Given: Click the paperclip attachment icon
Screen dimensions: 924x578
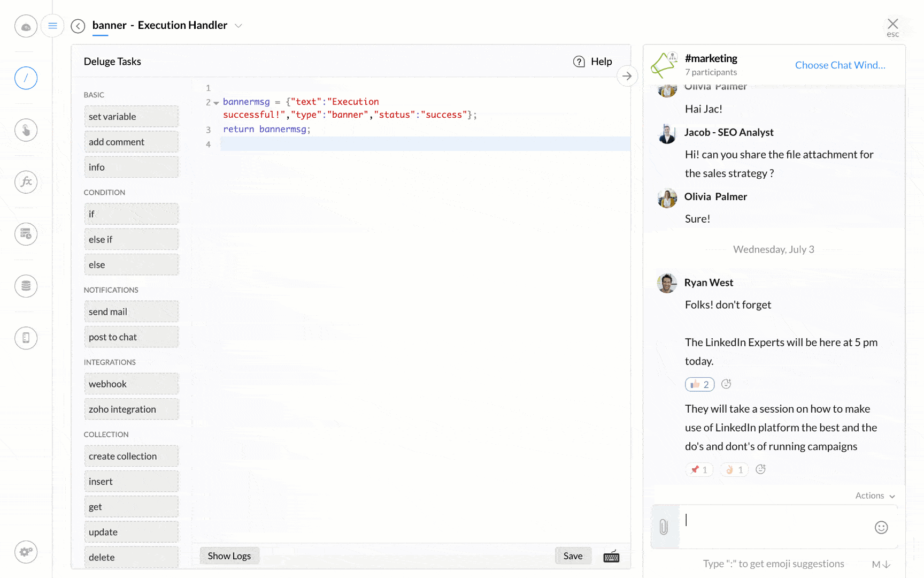Looking at the screenshot, I should point(664,527).
